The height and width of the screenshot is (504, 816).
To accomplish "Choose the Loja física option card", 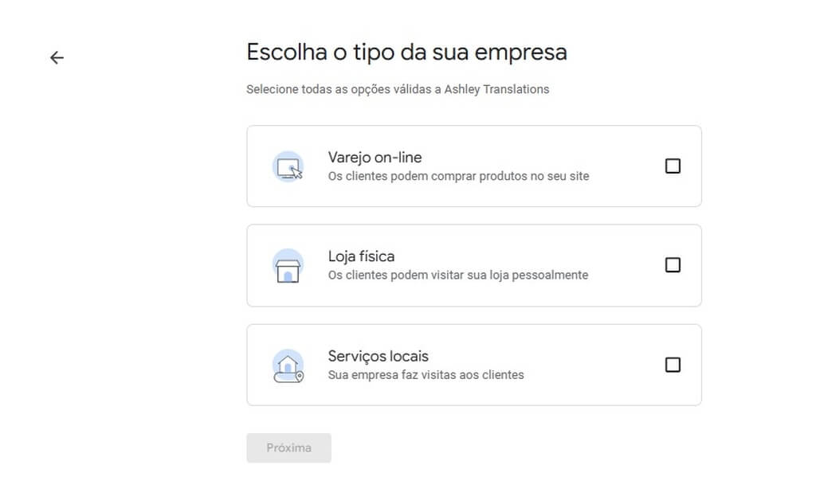I will 474,265.
